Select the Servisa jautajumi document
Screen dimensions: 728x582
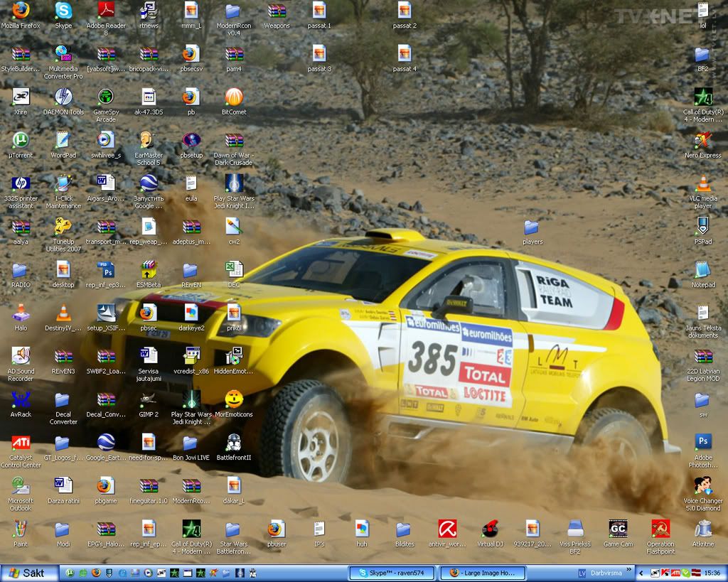point(149,364)
